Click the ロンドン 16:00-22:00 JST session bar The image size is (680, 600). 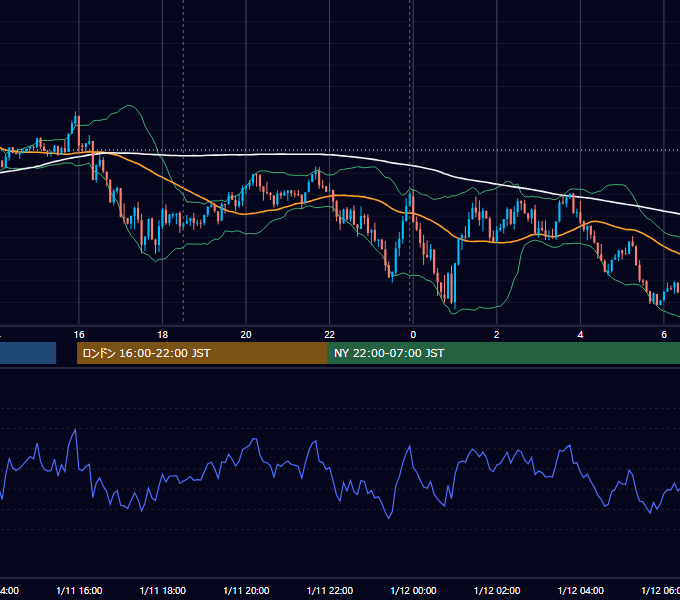202,353
